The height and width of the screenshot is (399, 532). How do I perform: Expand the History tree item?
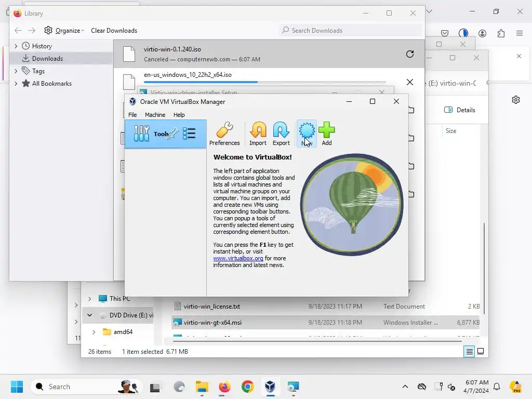[16, 46]
